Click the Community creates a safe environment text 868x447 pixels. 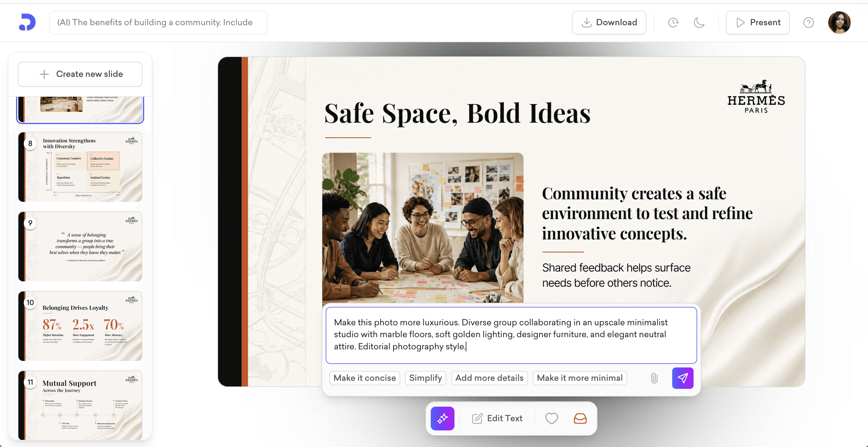(x=647, y=213)
